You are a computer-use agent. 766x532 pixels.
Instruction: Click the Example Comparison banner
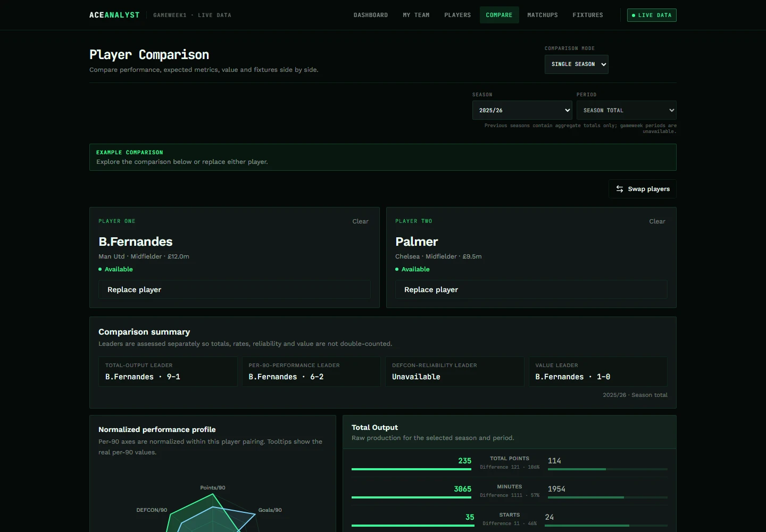pos(383,157)
